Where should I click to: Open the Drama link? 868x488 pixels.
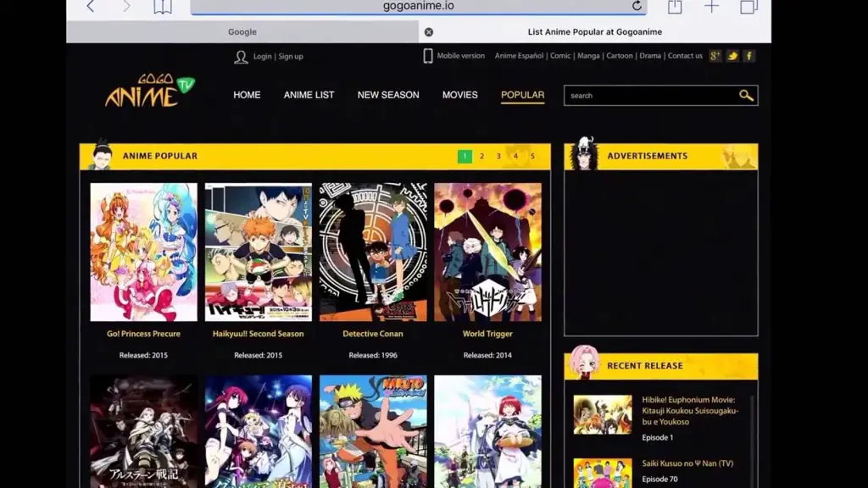(x=650, y=56)
